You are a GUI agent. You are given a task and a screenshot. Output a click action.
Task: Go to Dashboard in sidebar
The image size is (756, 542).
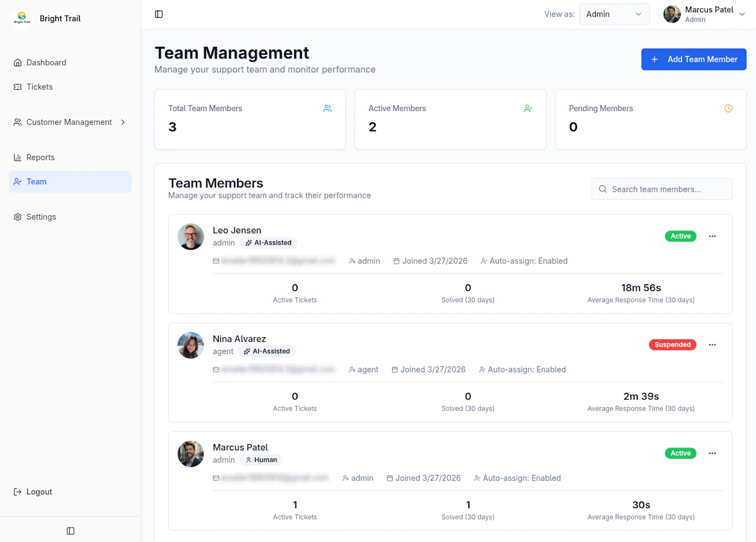point(70,63)
